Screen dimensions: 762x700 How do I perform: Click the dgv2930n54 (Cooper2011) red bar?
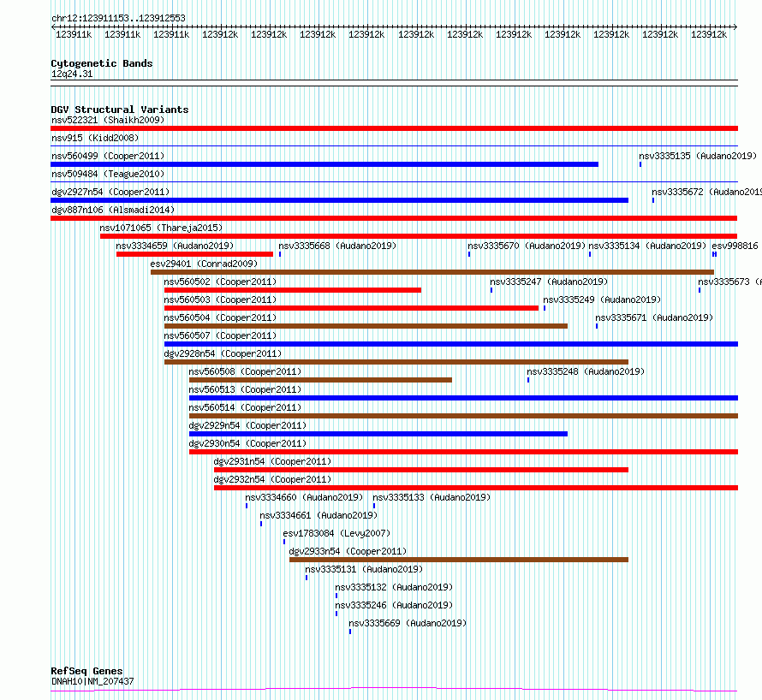(x=463, y=452)
